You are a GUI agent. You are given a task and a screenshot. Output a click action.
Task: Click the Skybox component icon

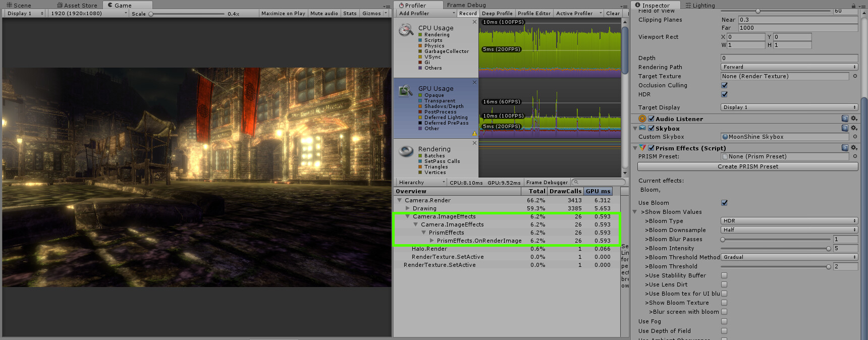coord(642,128)
